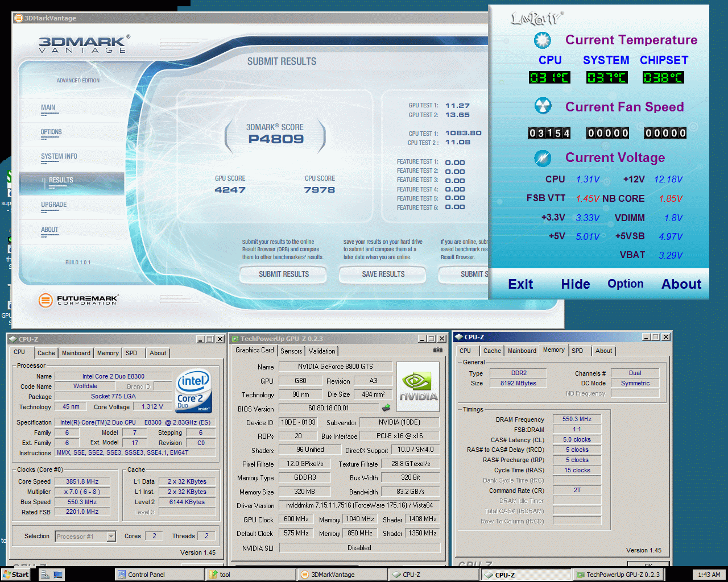Screen dimensions: 728x582
Task: Open SYSTEM INFO in 3DMark sidebar
Action: click(x=59, y=156)
